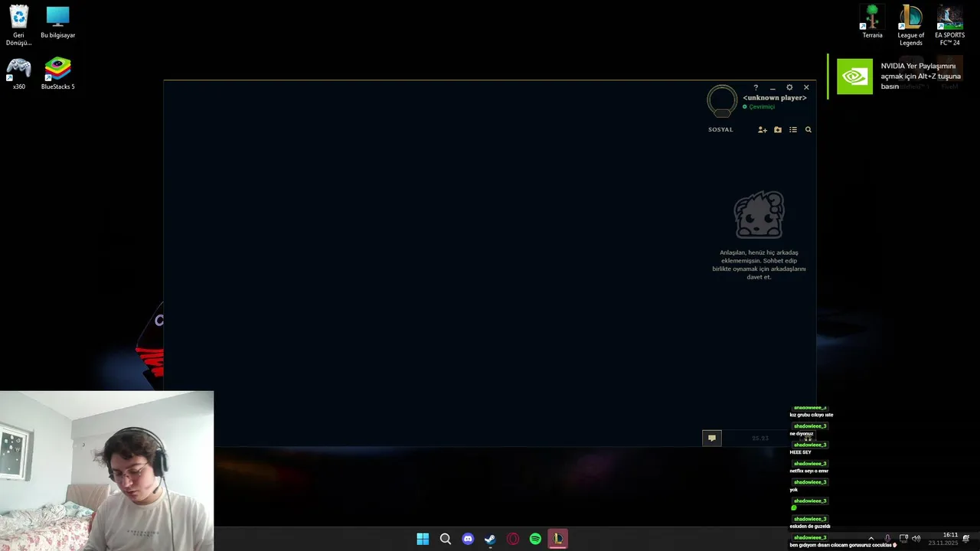Open Opera GX from the taskbar

[x=513, y=539]
